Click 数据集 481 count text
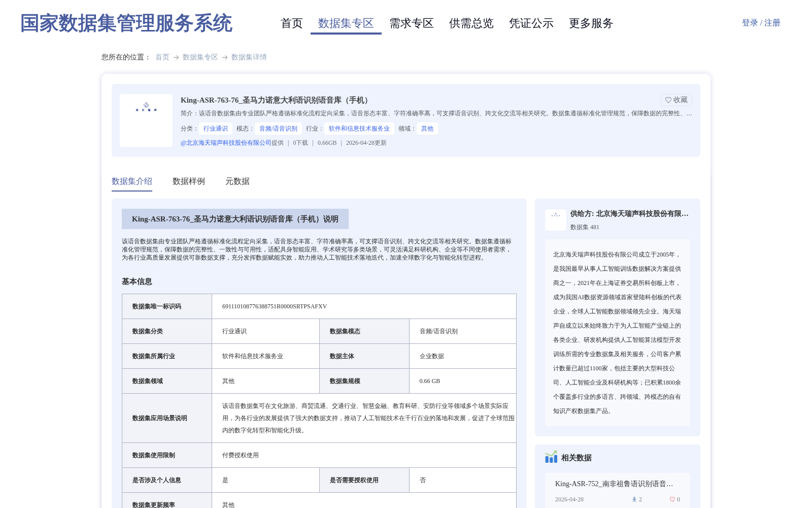The height and width of the screenshot is (508, 812). pyautogui.click(x=585, y=227)
